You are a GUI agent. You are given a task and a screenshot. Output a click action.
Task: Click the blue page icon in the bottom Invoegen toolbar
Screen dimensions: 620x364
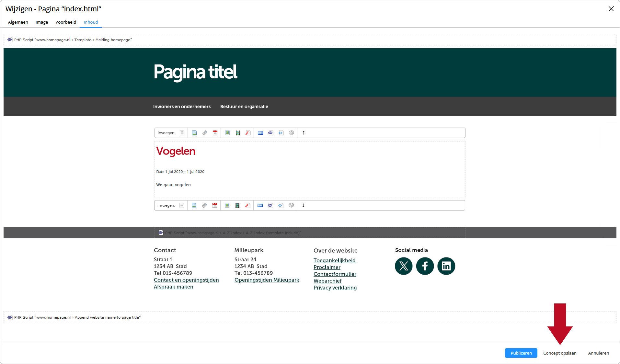(x=194, y=205)
